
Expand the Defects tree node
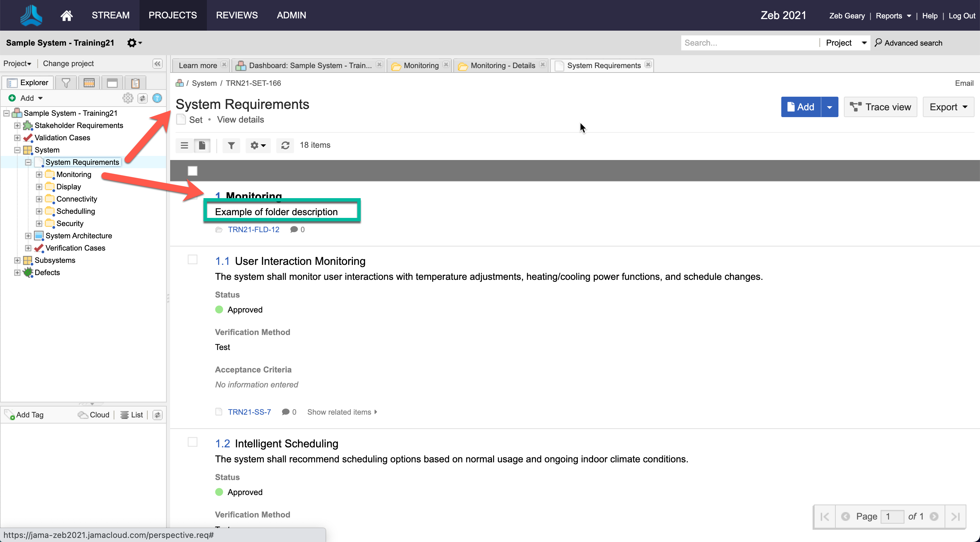coord(17,272)
